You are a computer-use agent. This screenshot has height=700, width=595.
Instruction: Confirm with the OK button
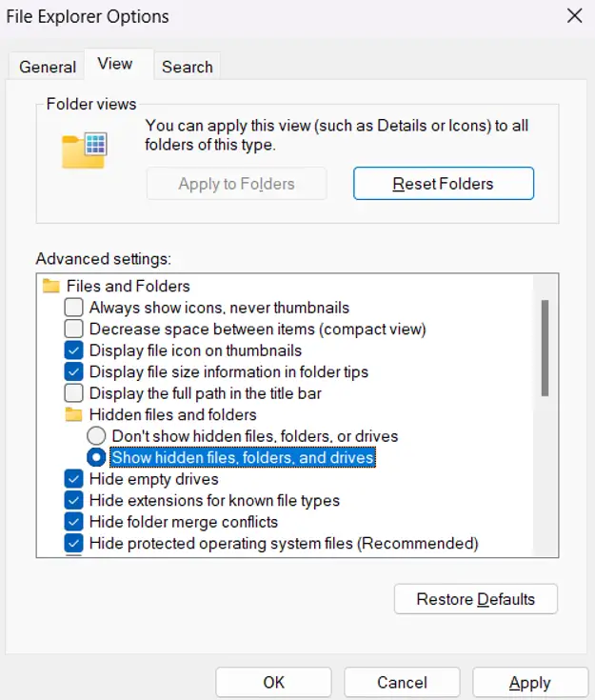273,682
